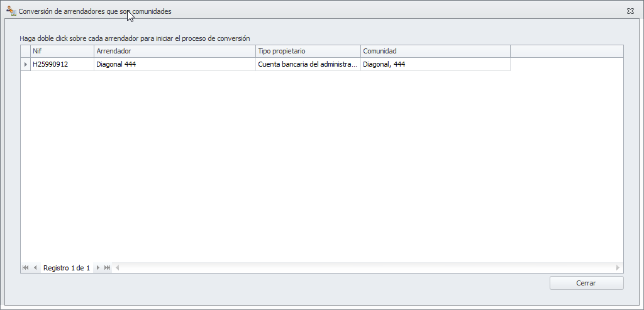The width and height of the screenshot is (644, 310).
Task: Go to first record in navigator
Action: (x=25, y=268)
